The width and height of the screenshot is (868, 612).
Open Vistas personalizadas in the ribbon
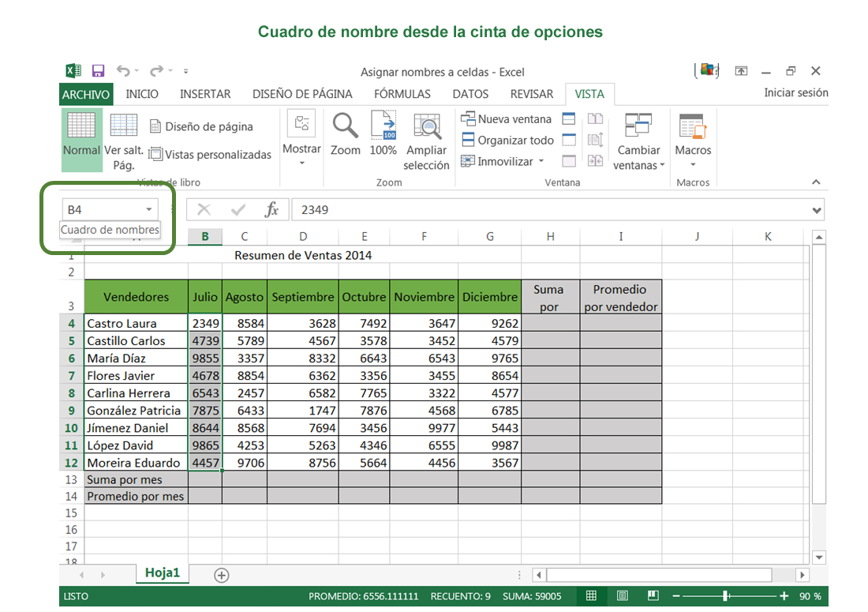tap(211, 154)
